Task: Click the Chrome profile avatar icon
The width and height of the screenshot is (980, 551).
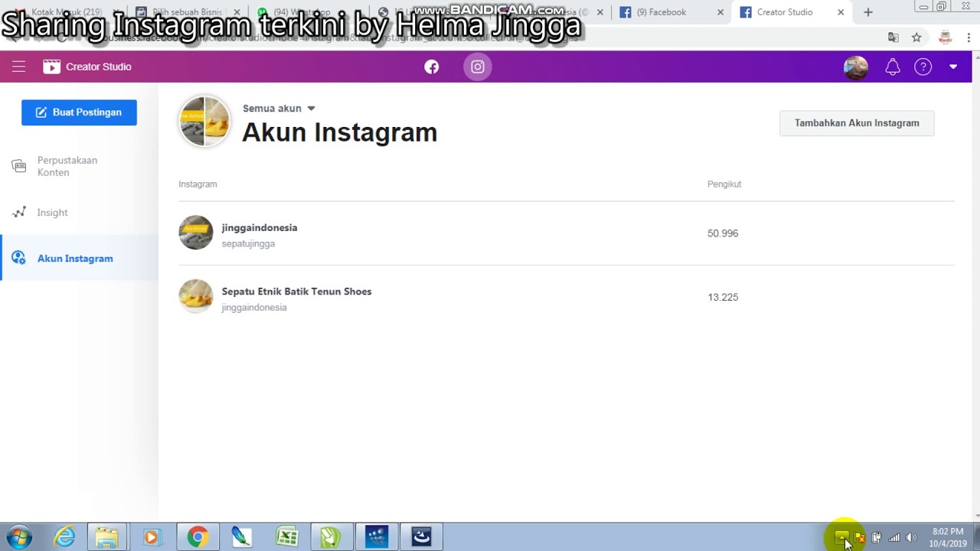Action: (x=945, y=37)
